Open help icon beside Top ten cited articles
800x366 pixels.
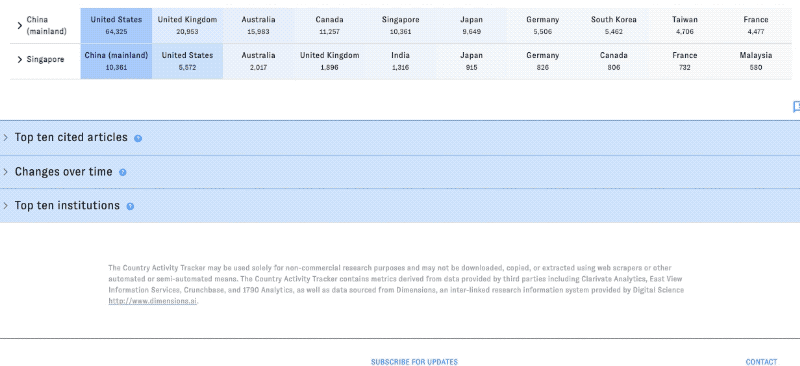tap(138, 138)
